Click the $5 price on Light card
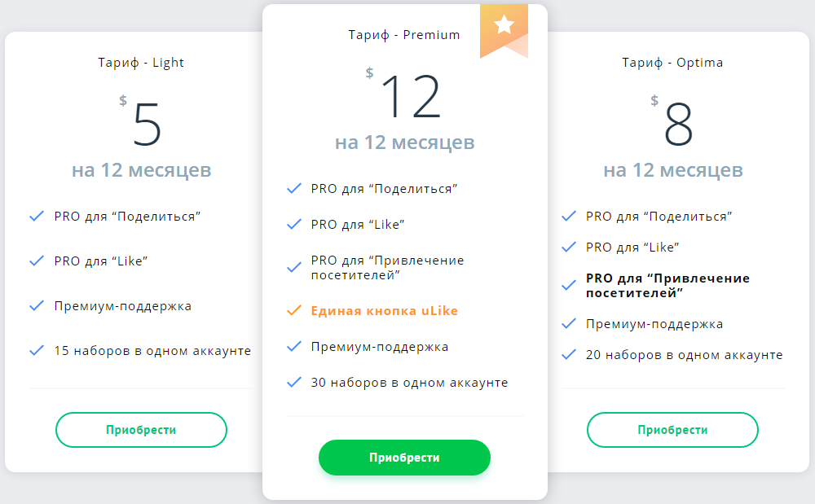The width and height of the screenshot is (815, 504). [x=147, y=125]
